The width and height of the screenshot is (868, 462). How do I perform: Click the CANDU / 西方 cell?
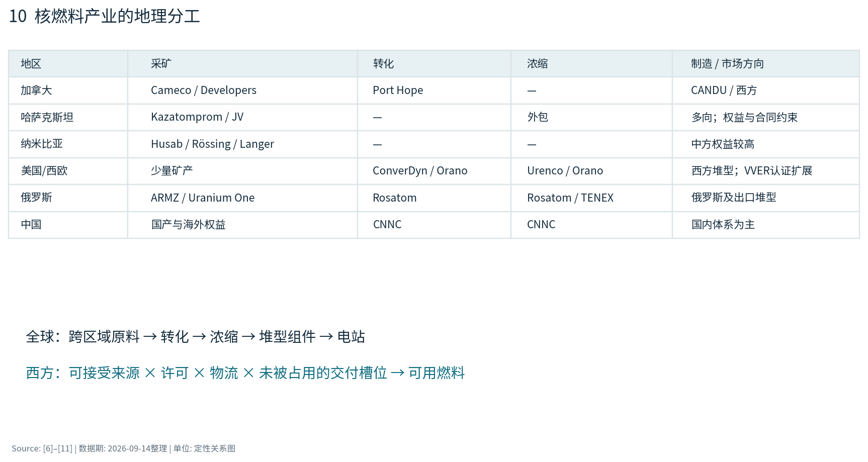766,90
